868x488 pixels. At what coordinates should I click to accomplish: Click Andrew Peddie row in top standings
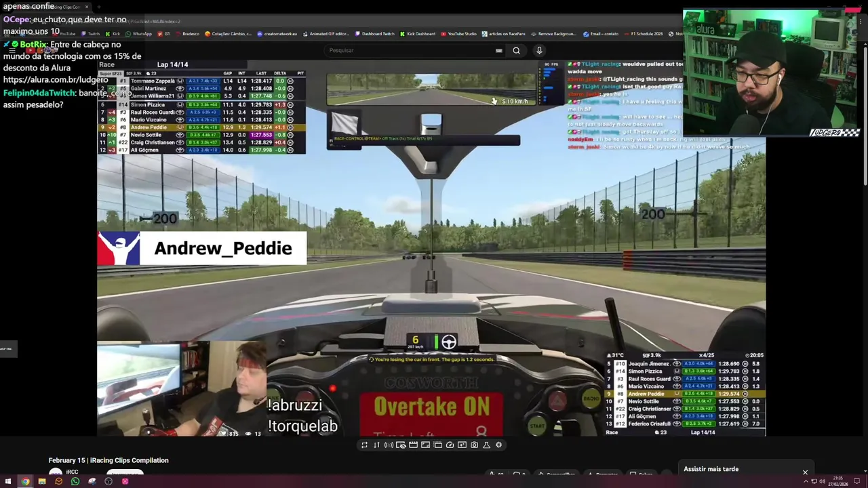tap(201, 127)
